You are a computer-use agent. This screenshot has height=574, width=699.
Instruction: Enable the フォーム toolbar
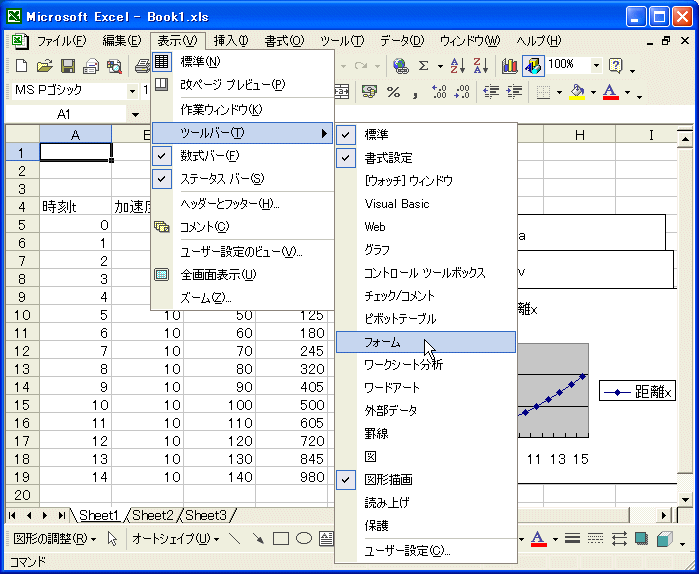point(426,342)
